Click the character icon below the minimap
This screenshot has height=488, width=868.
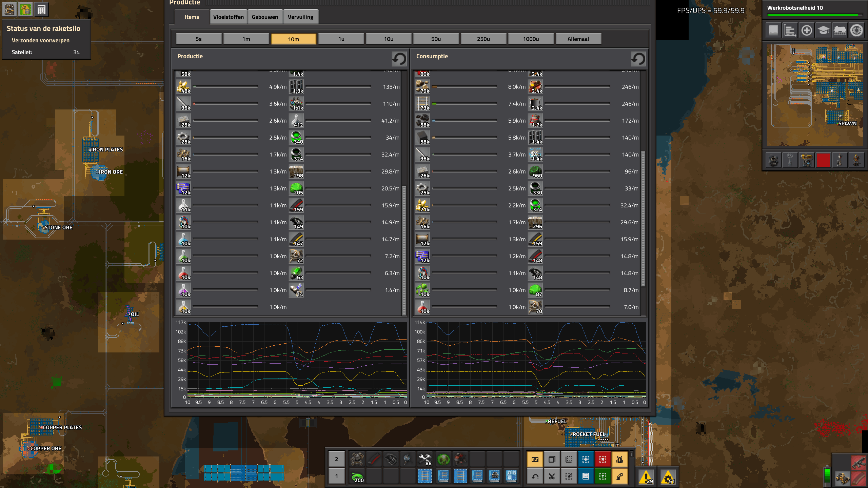pos(856,160)
